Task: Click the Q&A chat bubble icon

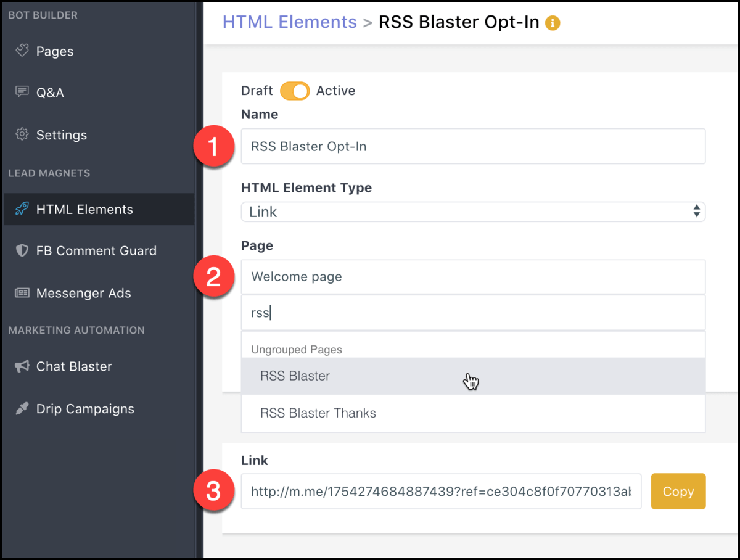Action: click(x=22, y=92)
